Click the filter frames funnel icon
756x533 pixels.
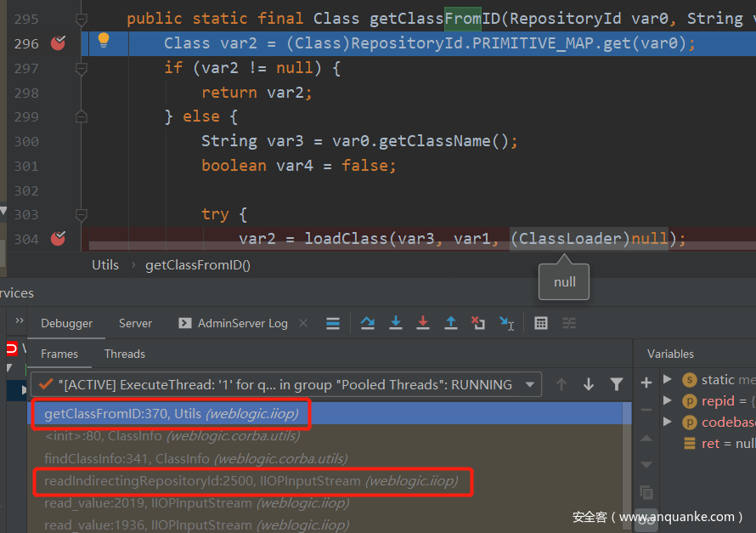coord(617,384)
